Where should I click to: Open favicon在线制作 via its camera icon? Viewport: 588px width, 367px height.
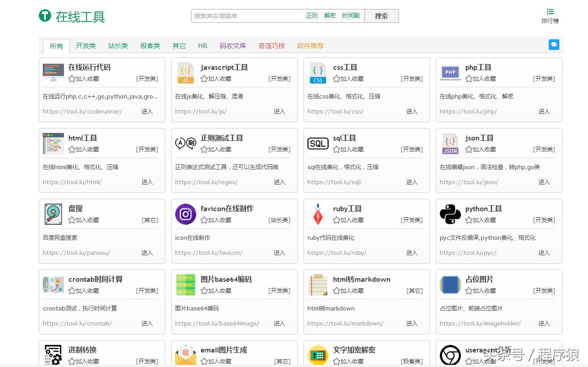coord(185,214)
